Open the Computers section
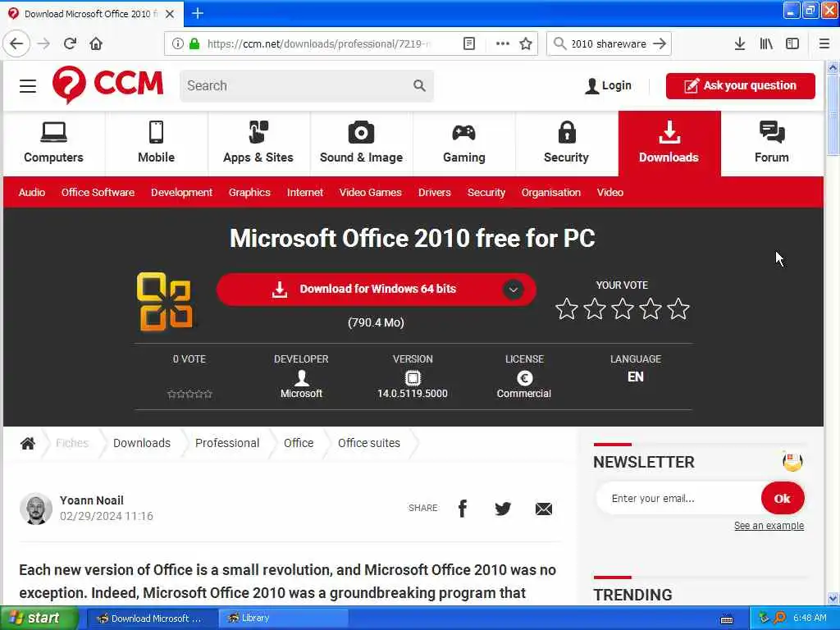Screen dimensions: 840x630 (x=53, y=143)
